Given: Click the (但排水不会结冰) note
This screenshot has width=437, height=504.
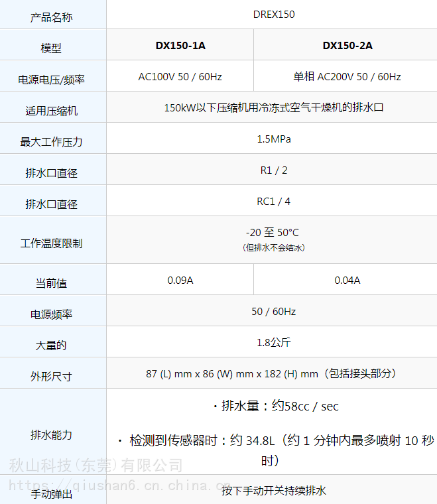Looking at the screenshot, I should click(x=274, y=248).
